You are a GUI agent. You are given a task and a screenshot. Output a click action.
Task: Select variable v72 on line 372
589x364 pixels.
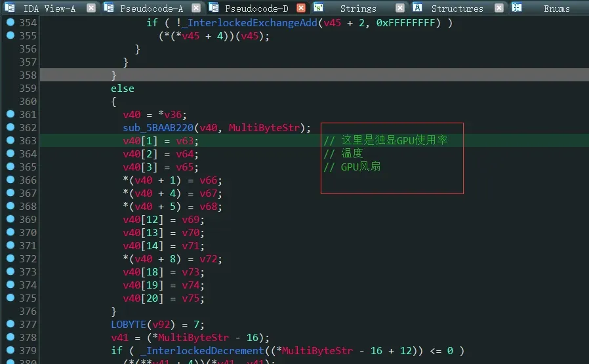pyautogui.click(x=208, y=259)
